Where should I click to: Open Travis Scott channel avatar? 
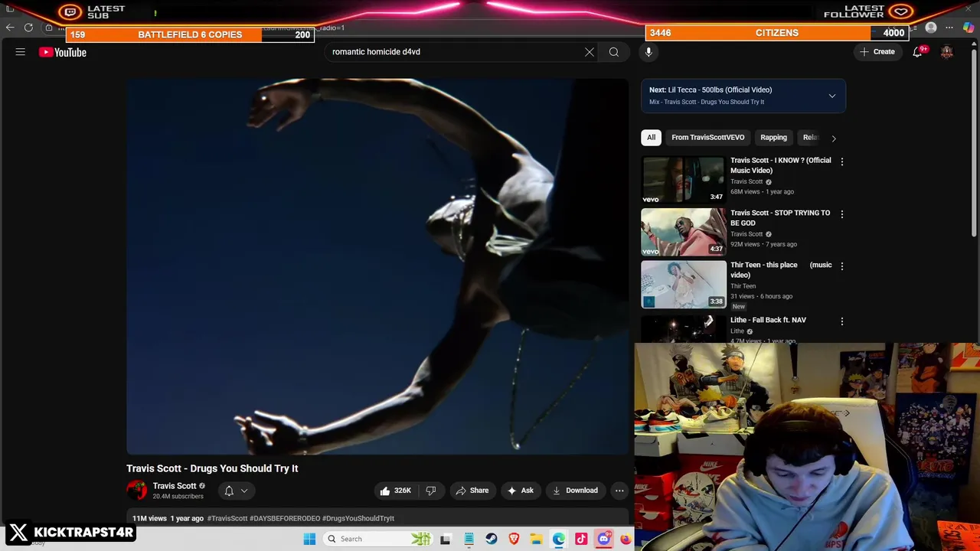point(136,491)
